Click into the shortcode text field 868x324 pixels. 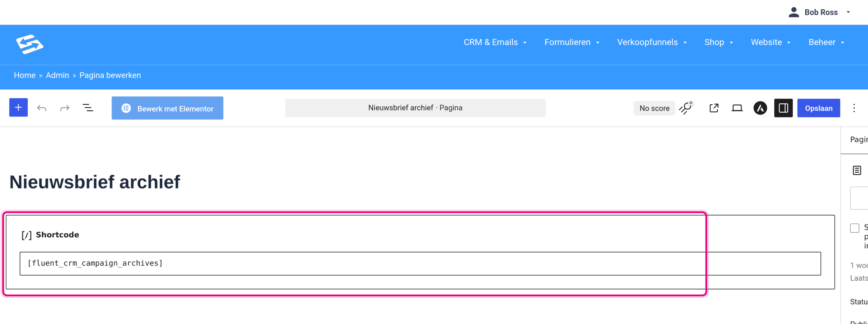420,263
